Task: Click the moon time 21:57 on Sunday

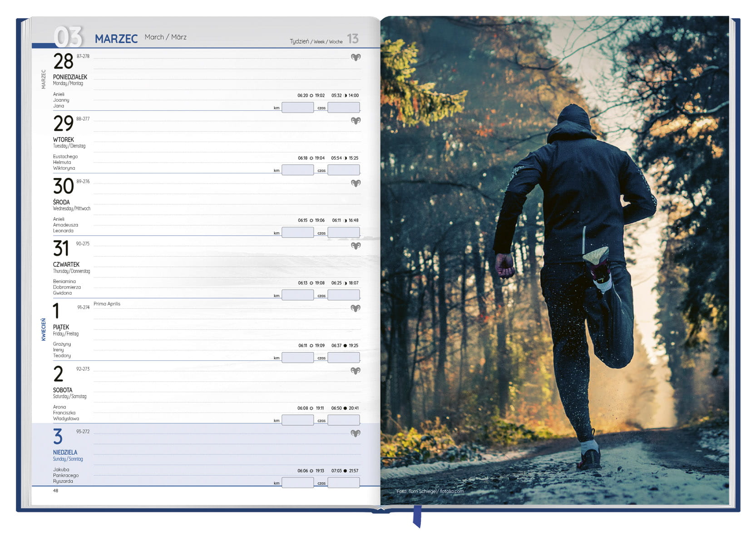Action: tap(353, 471)
